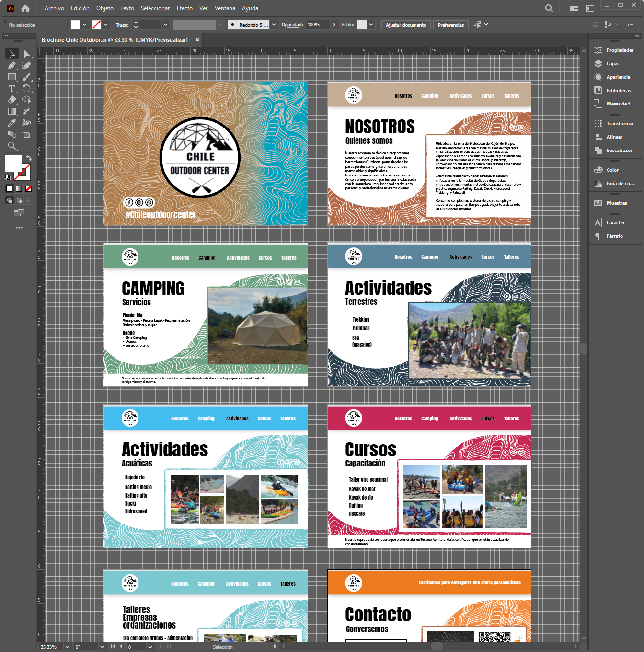Screen dimensions: 644x652
Task: Click the large white Fill swatch in toolbar
Action: [13, 163]
